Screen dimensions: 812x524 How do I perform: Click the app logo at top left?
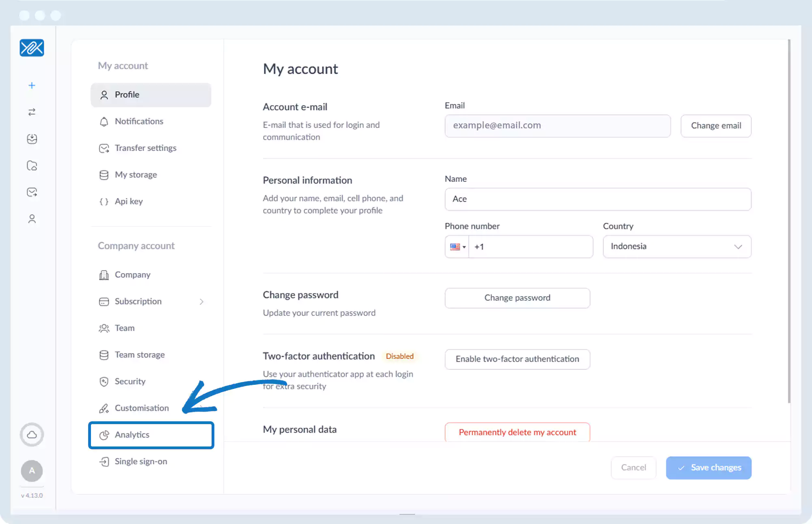click(32, 48)
